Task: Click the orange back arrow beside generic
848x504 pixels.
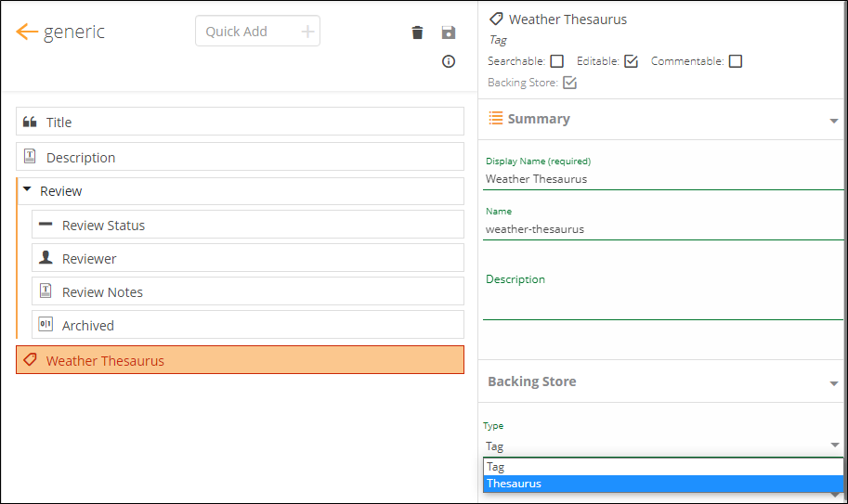Action: [27, 32]
